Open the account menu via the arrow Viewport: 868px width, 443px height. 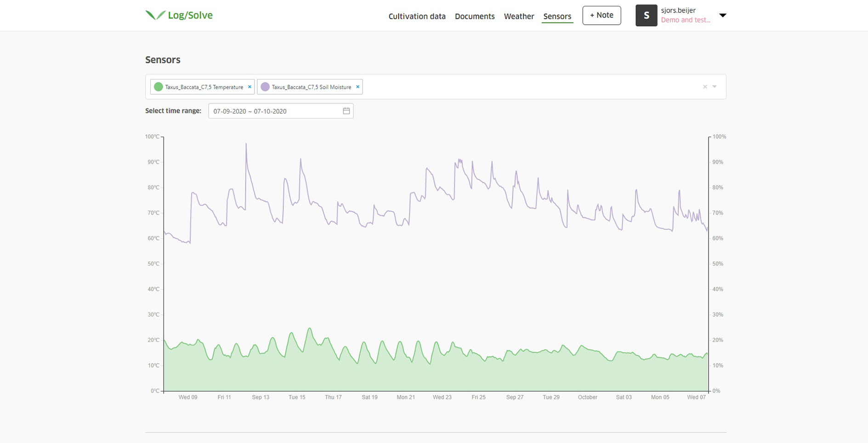pyautogui.click(x=723, y=15)
